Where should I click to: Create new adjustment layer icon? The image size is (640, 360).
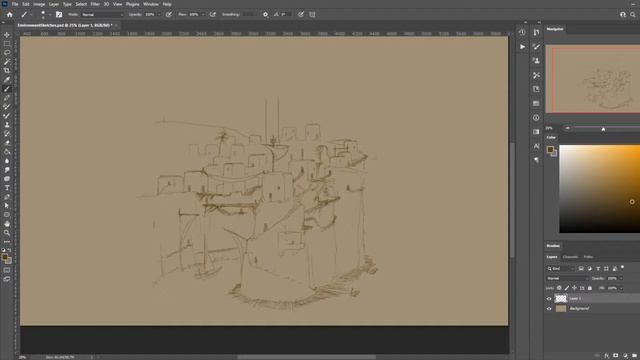pos(625,356)
